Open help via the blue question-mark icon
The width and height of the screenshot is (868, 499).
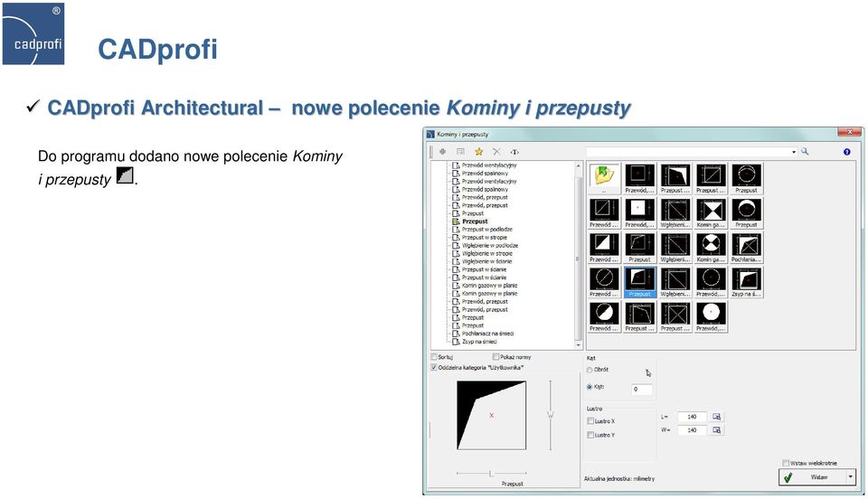pos(846,152)
